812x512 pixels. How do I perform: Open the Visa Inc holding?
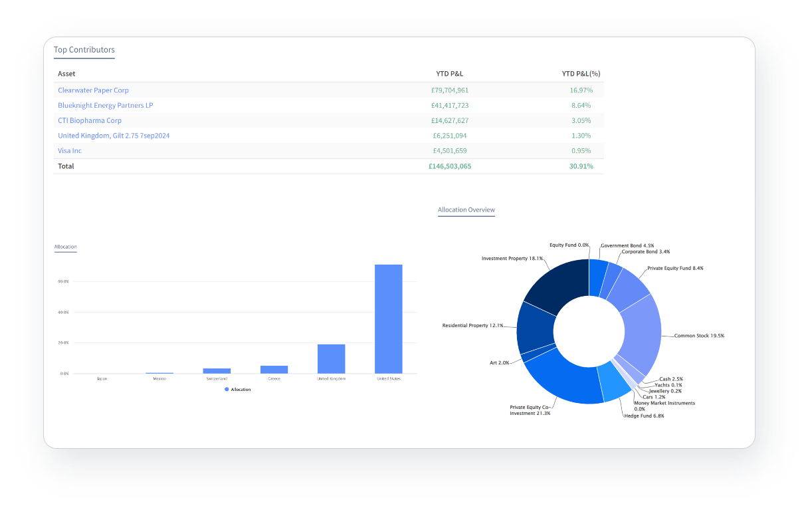(x=70, y=150)
